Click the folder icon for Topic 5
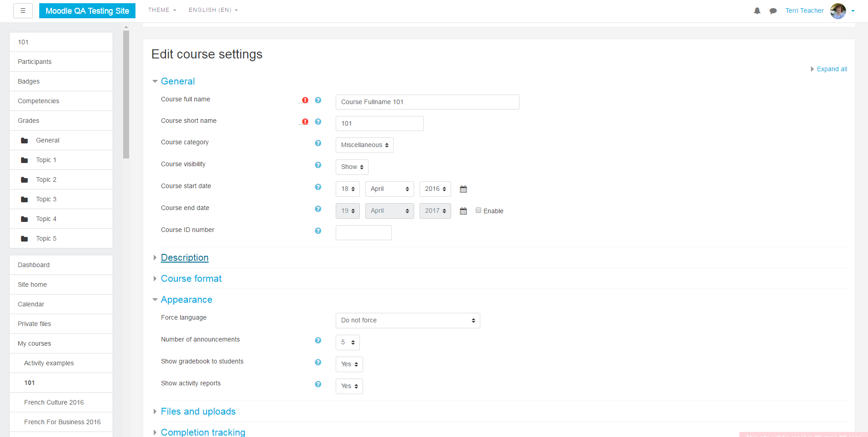 point(25,239)
